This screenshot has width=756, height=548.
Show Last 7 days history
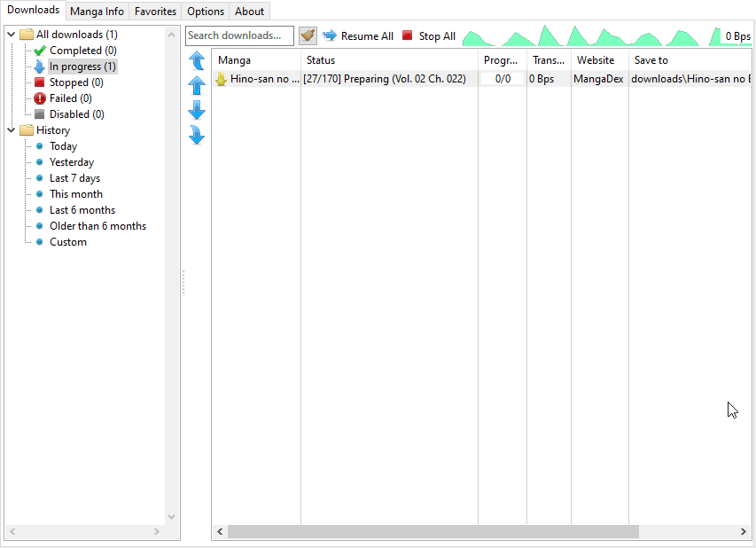click(x=74, y=178)
